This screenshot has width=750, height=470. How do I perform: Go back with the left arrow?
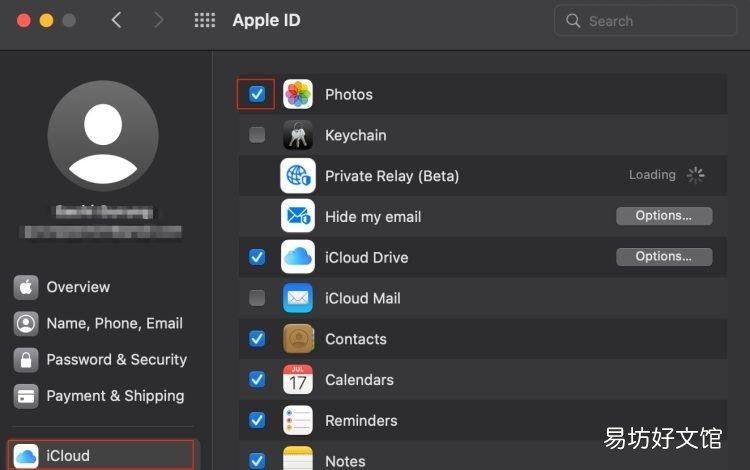(x=116, y=20)
